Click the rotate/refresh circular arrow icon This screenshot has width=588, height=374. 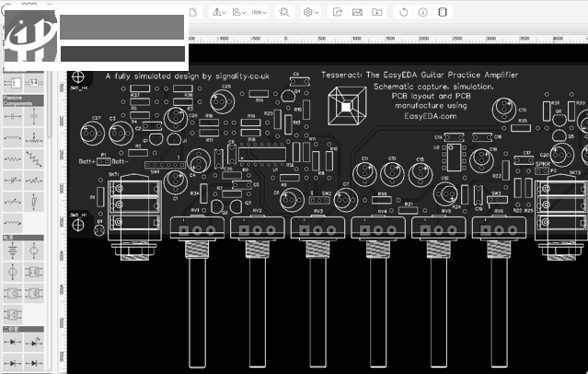[x=403, y=12]
